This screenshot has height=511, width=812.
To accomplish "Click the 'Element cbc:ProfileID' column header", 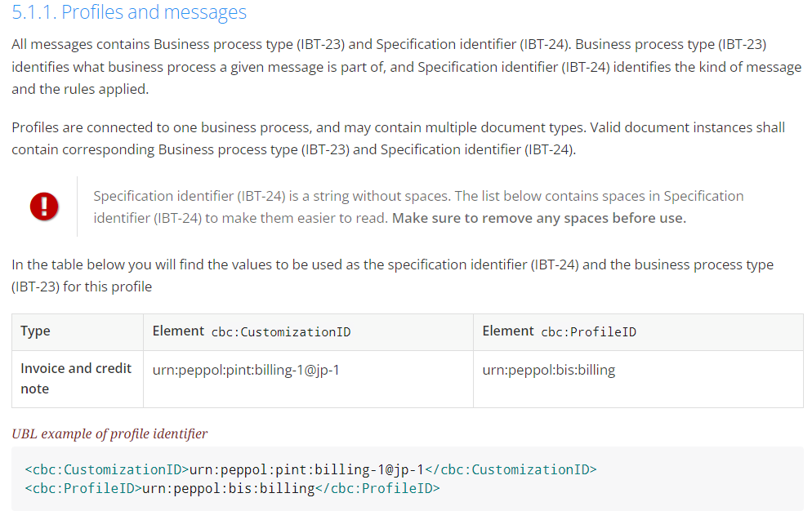I will click(638, 332).
